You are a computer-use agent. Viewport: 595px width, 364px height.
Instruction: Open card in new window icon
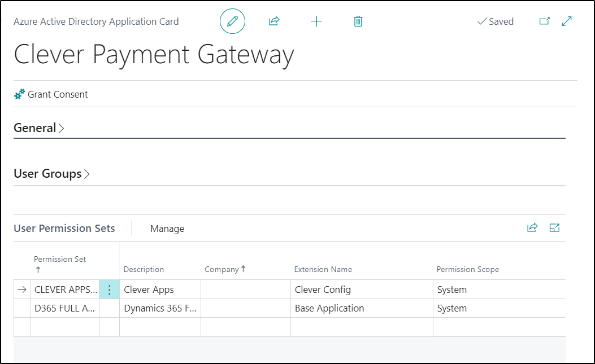(x=544, y=21)
